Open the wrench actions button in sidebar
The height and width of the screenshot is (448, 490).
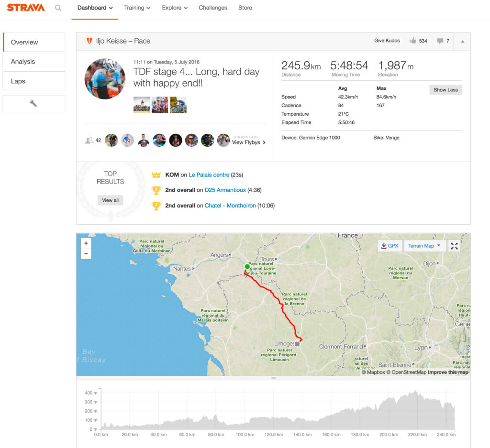click(34, 104)
